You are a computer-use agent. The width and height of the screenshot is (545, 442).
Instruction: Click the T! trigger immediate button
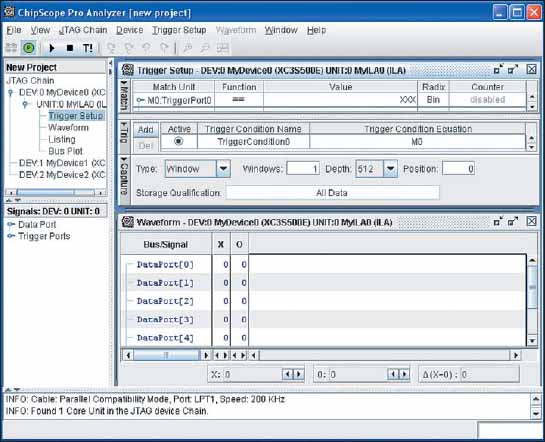[x=88, y=48]
